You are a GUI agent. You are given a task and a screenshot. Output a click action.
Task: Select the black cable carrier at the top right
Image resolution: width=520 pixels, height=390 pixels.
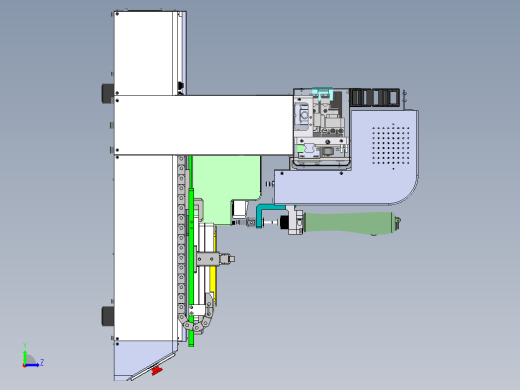[x=374, y=97]
